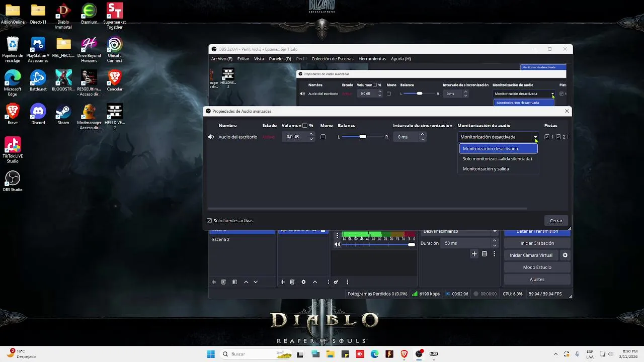The image size is (644, 362).
Task: Choose Solo monitorización salida silenciada option
Action: tap(498, 159)
